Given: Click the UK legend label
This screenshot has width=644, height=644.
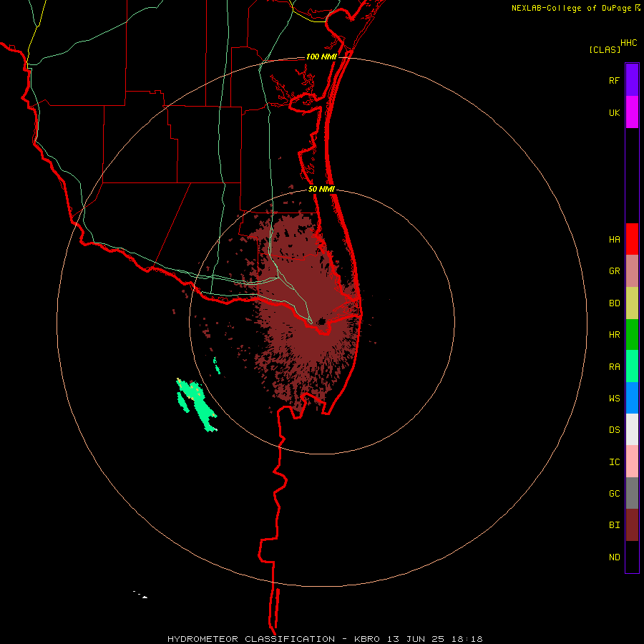Looking at the screenshot, I should (x=614, y=112).
